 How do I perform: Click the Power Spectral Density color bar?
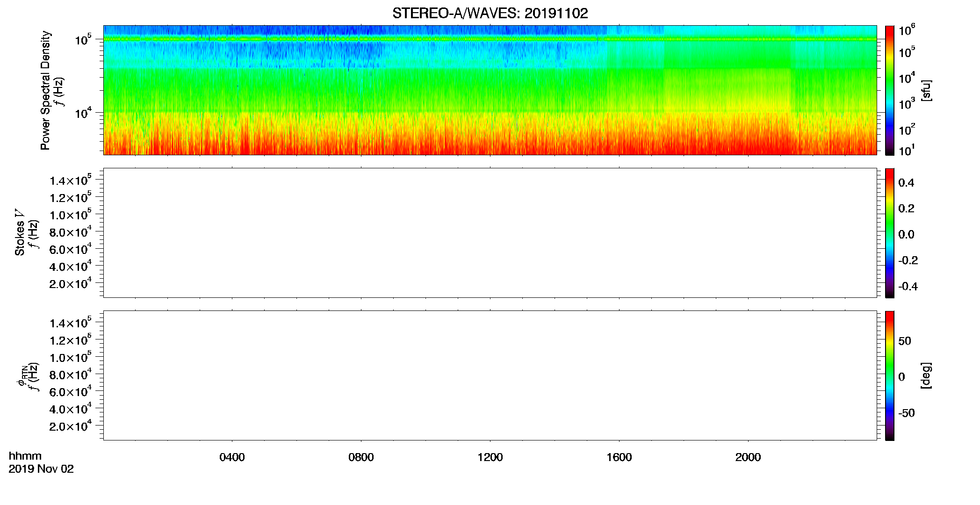point(890,90)
